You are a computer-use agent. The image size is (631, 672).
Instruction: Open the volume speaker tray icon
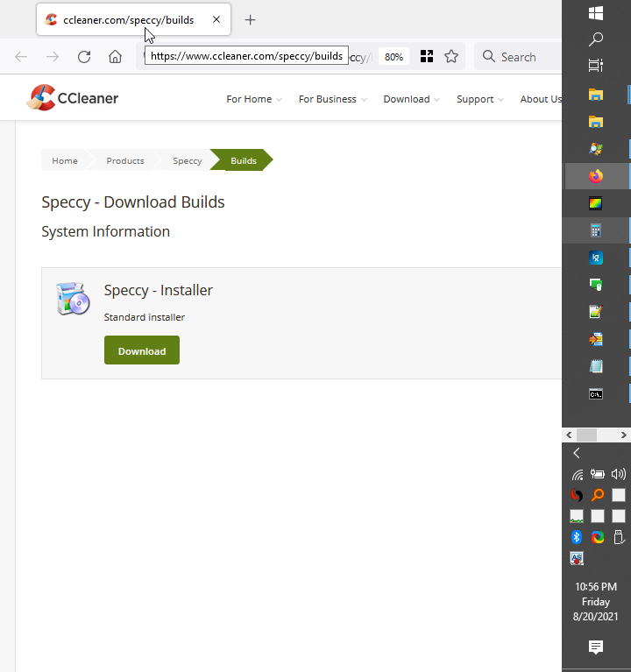(x=618, y=474)
